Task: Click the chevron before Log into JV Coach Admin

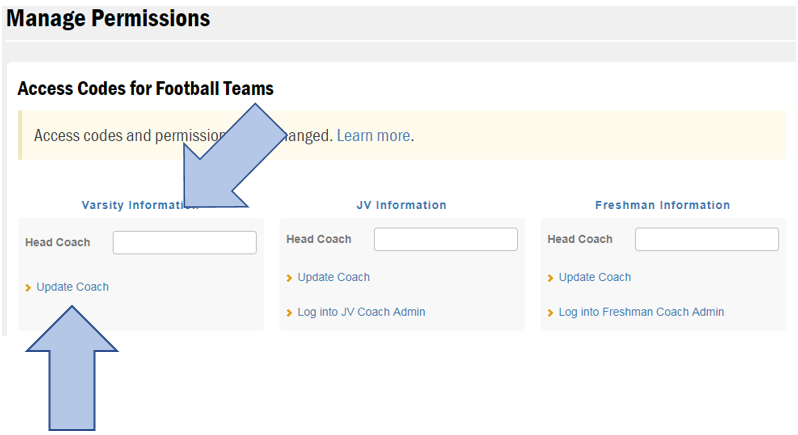Action: pyautogui.click(x=289, y=313)
